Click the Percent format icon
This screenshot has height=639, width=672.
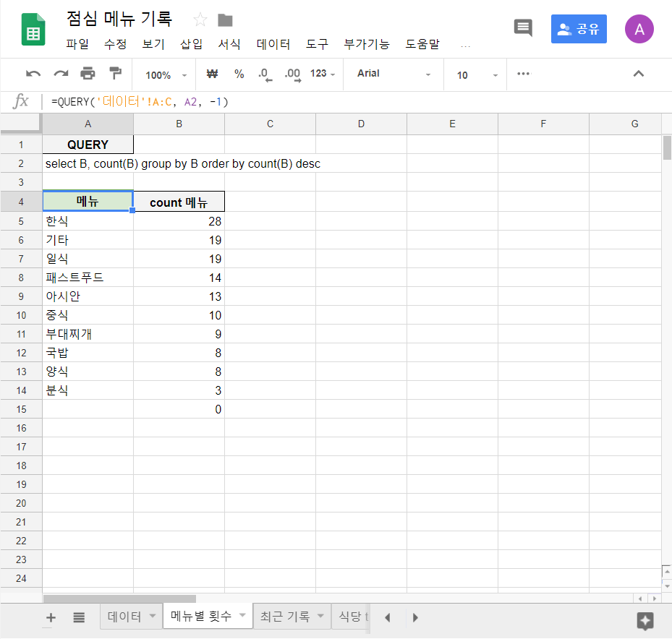239,74
